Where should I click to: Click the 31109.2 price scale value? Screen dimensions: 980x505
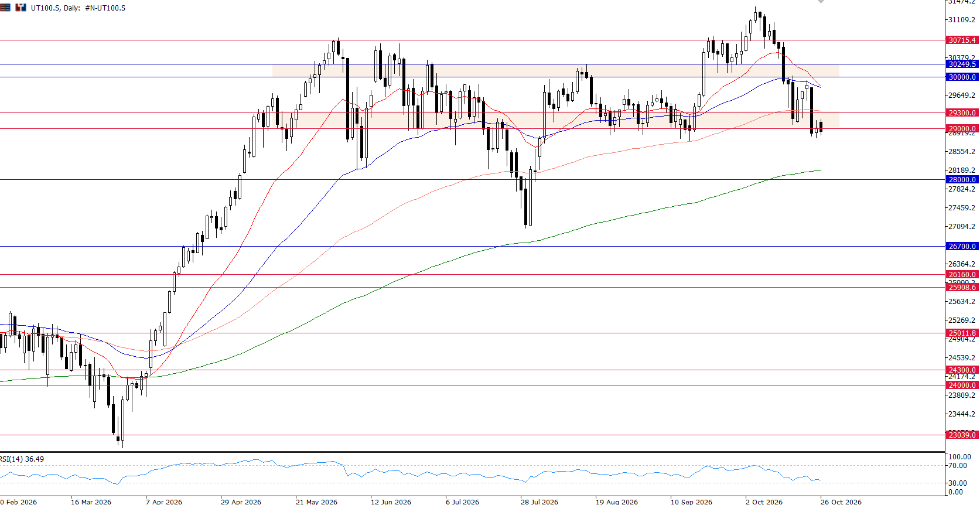962,20
